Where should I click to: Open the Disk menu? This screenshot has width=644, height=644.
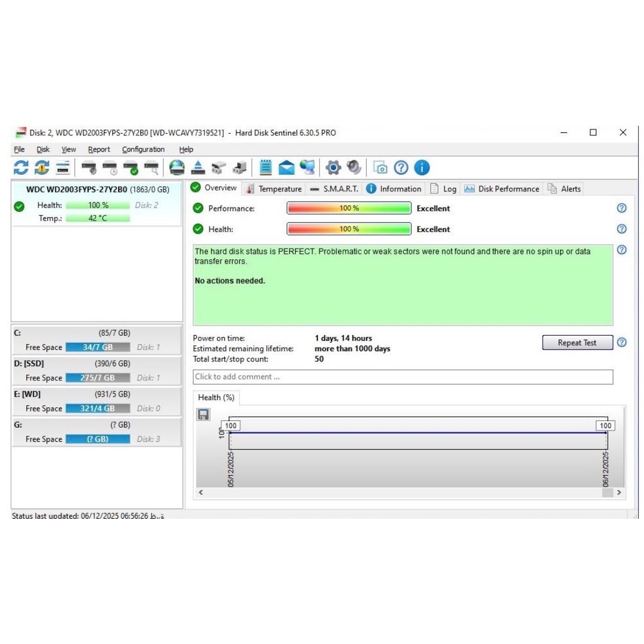pyautogui.click(x=43, y=150)
